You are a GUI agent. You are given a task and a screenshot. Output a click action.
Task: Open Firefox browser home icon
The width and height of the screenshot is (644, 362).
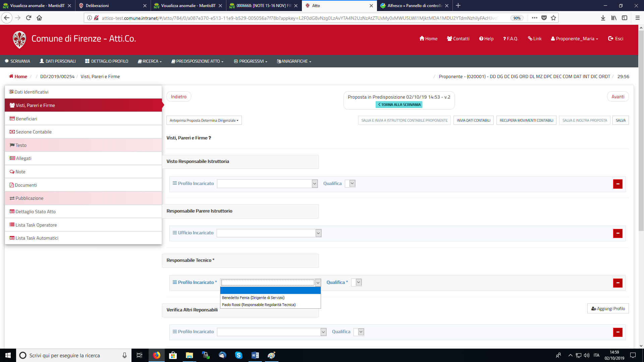click(39, 18)
